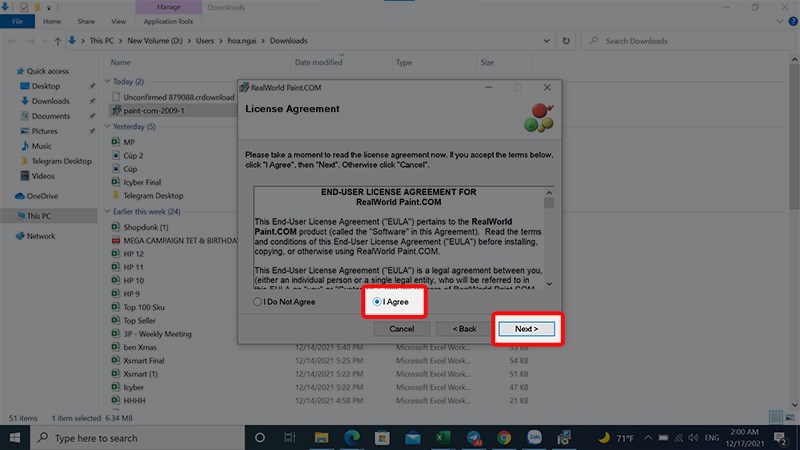The width and height of the screenshot is (800, 450).
Task: Click the Windows Start button
Action: click(16, 437)
